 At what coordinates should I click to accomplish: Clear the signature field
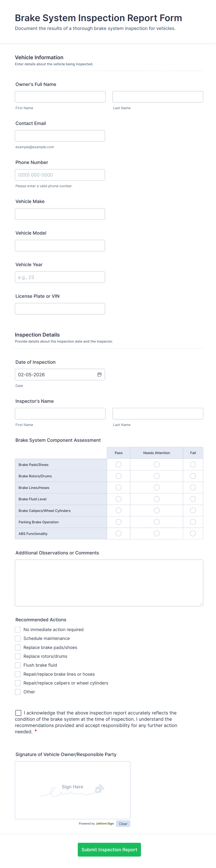(x=123, y=824)
